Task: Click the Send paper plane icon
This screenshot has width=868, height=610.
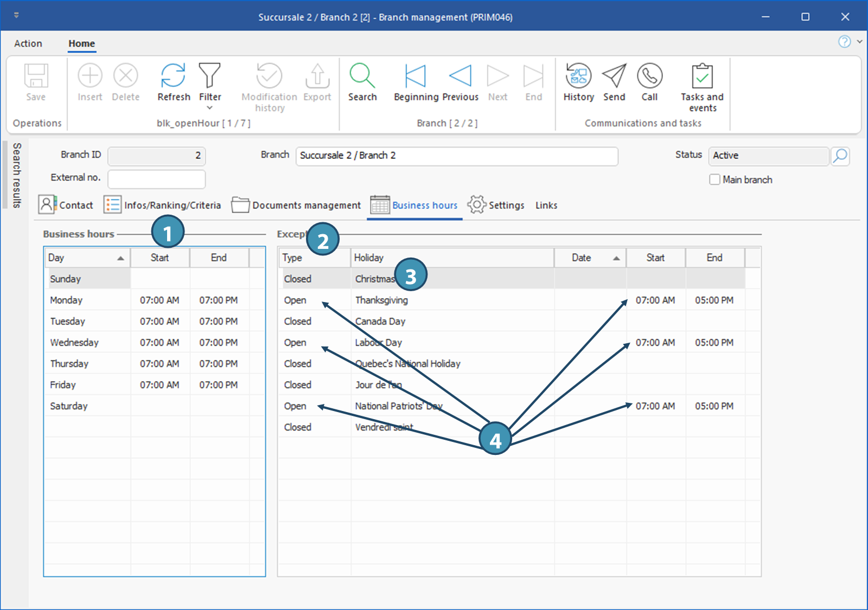Action: pyautogui.click(x=614, y=76)
